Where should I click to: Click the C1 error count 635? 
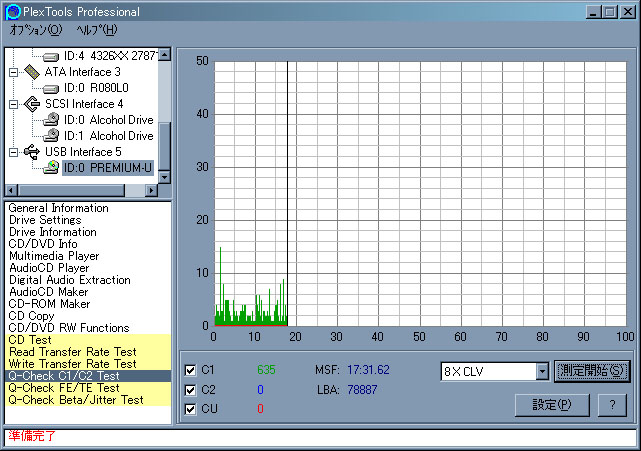coord(266,370)
